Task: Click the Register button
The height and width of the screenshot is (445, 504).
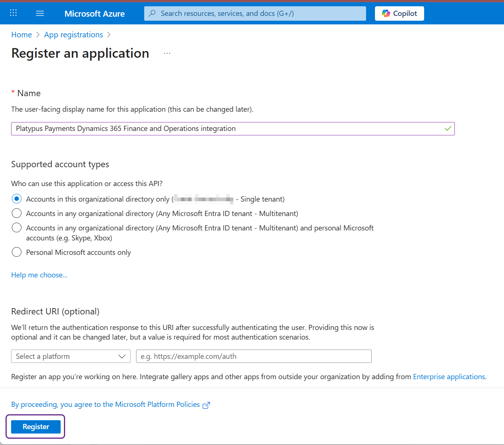Action: tap(36, 427)
